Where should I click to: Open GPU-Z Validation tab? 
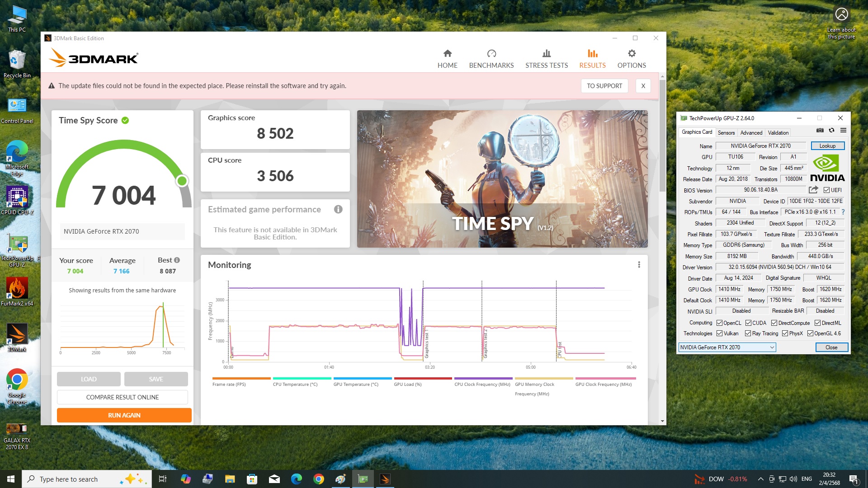coord(778,132)
